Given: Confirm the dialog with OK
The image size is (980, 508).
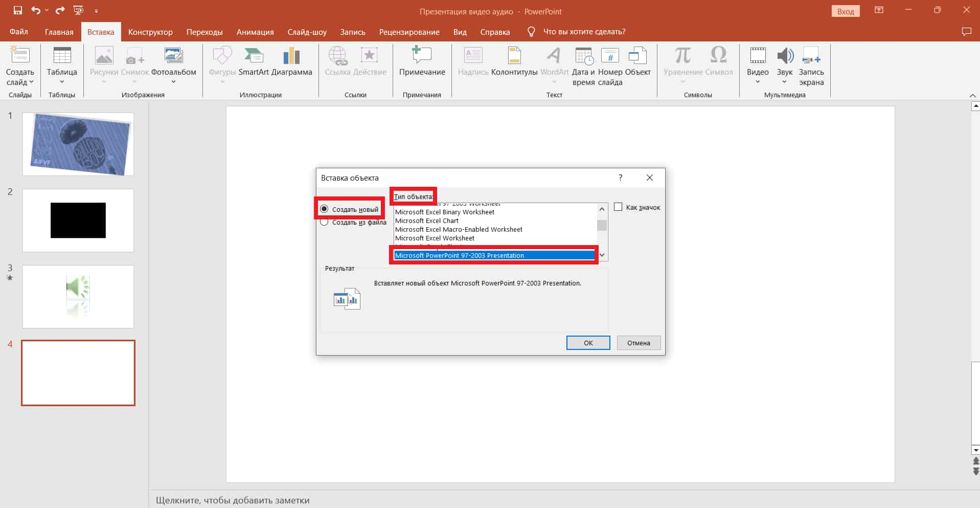Looking at the screenshot, I should click(588, 343).
